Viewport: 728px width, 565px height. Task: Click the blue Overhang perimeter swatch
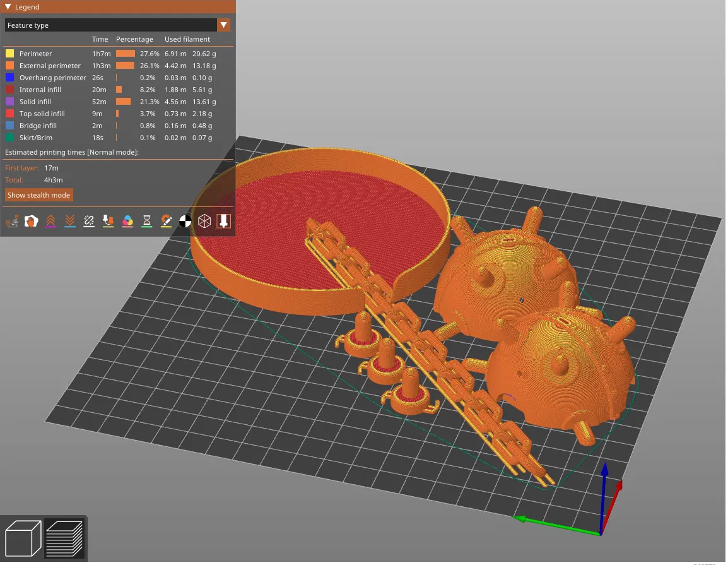(9, 78)
